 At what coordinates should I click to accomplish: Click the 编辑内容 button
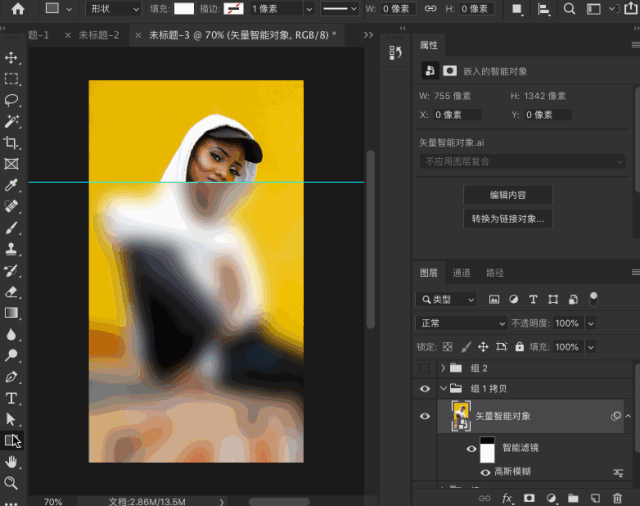pyautogui.click(x=508, y=194)
